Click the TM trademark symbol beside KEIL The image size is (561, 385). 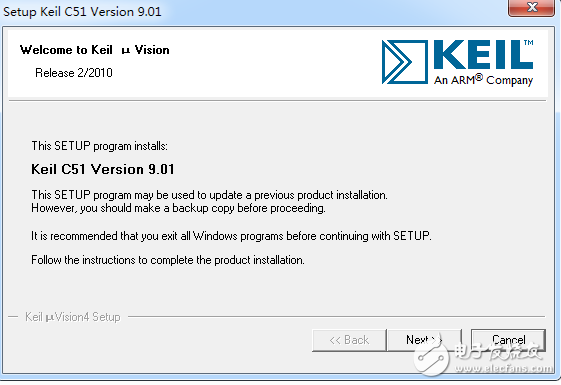(x=529, y=43)
